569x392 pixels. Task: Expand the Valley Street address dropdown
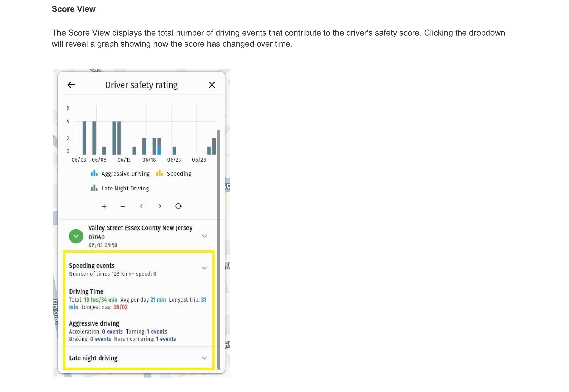[x=204, y=236]
